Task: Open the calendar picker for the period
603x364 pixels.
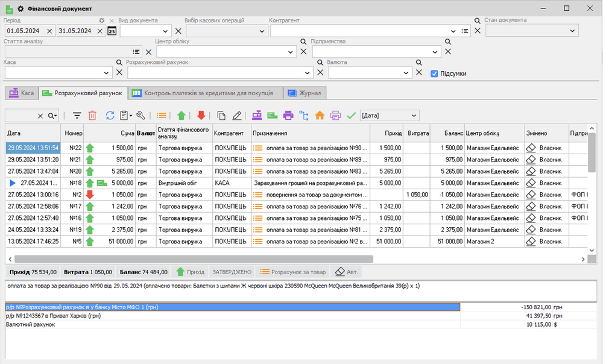Action: pyautogui.click(x=112, y=31)
